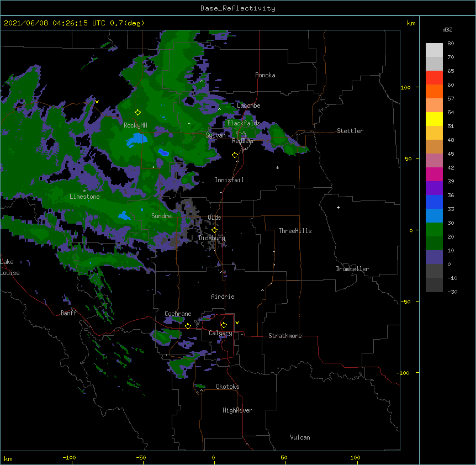Screen dimensions: 476x465
Task: Click the Base_Reflectivity title
Action: tap(238, 8)
